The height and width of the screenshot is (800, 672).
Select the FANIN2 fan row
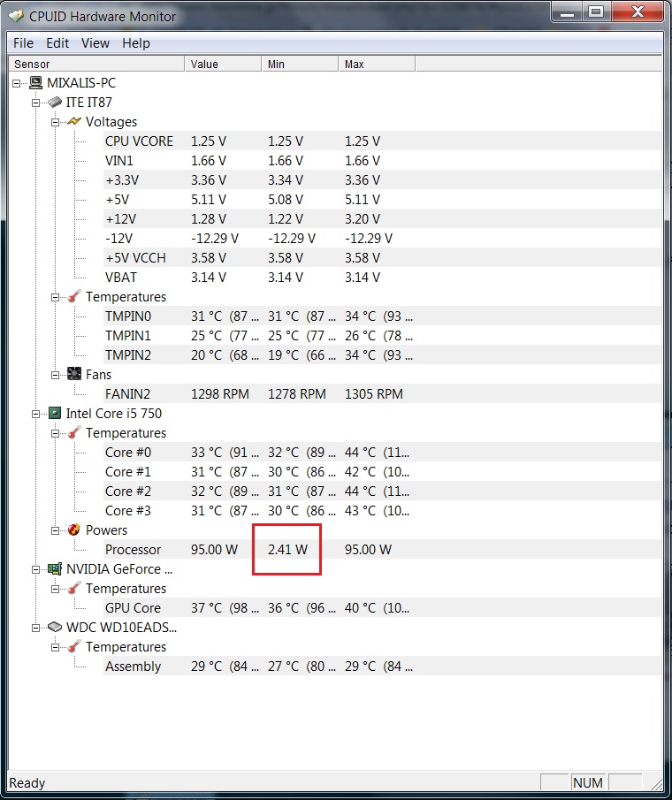click(382, 394)
